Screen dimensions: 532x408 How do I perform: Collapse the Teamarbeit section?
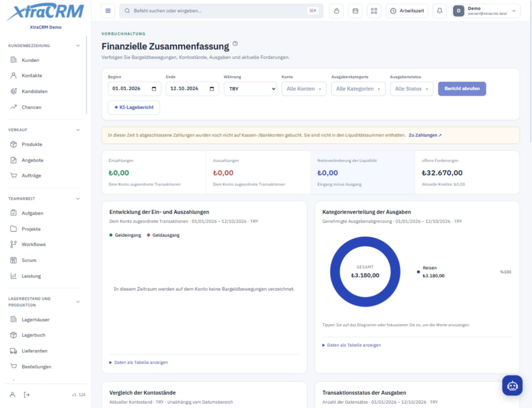78,199
